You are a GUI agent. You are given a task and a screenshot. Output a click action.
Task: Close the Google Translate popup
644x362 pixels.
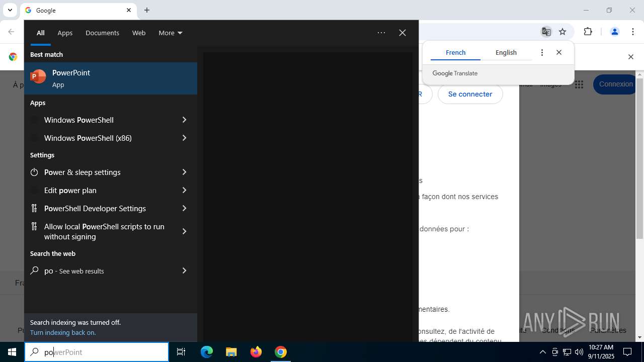point(559,52)
